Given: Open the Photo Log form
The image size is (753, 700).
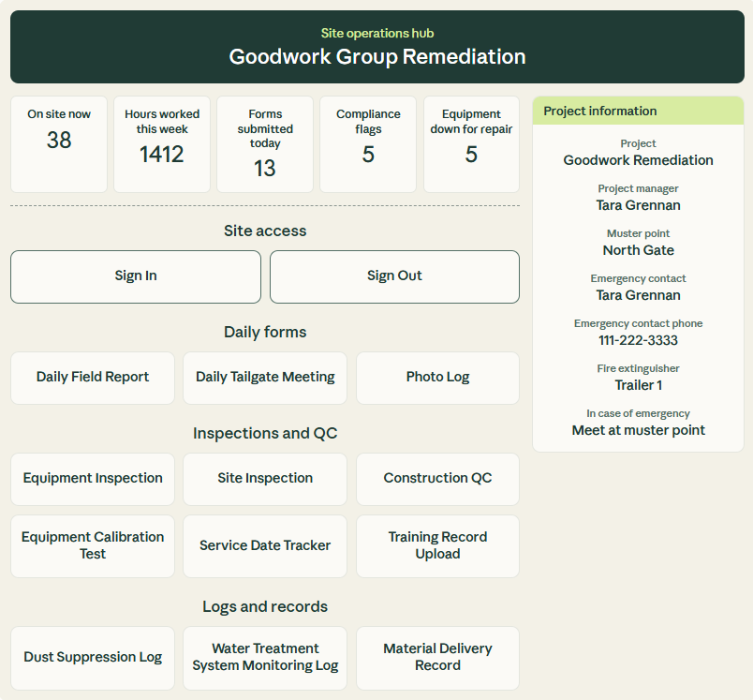Looking at the screenshot, I should point(437,378).
